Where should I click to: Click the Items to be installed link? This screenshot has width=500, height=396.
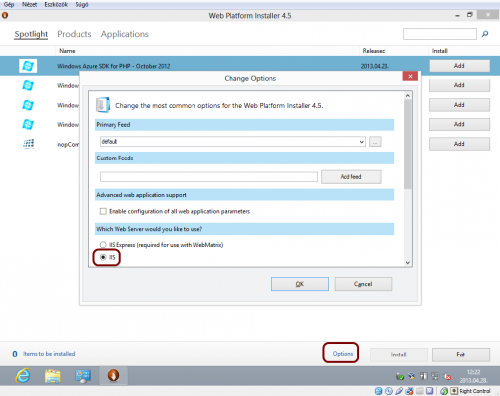coord(49,354)
